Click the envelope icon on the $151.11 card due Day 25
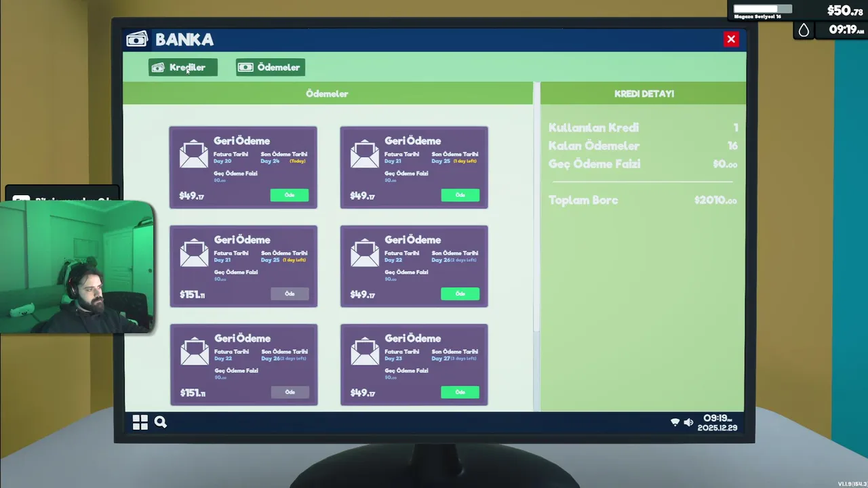 pyautogui.click(x=194, y=253)
